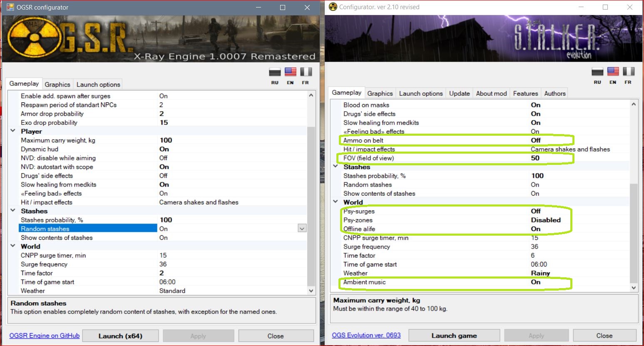Click Close button in Configurator 2.10 window
The image size is (644, 346).
tap(604, 336)
